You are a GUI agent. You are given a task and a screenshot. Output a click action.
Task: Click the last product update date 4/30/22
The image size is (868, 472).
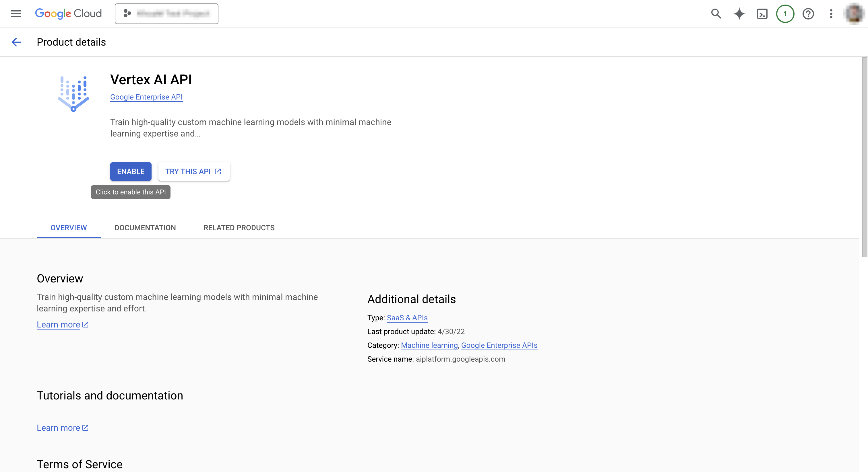[x=451, y=331]
